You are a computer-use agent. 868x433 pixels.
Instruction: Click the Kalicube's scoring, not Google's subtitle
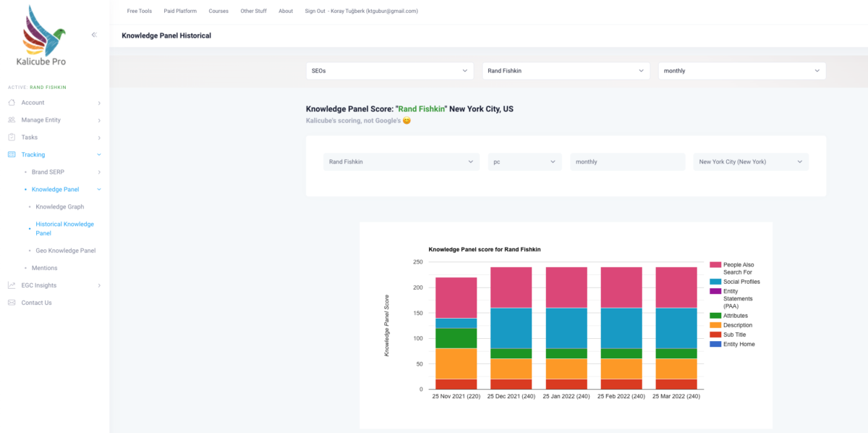click(359, 120)
